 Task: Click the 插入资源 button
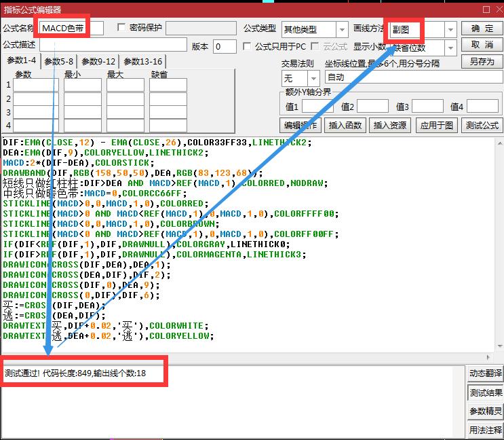tap(390, 126)
